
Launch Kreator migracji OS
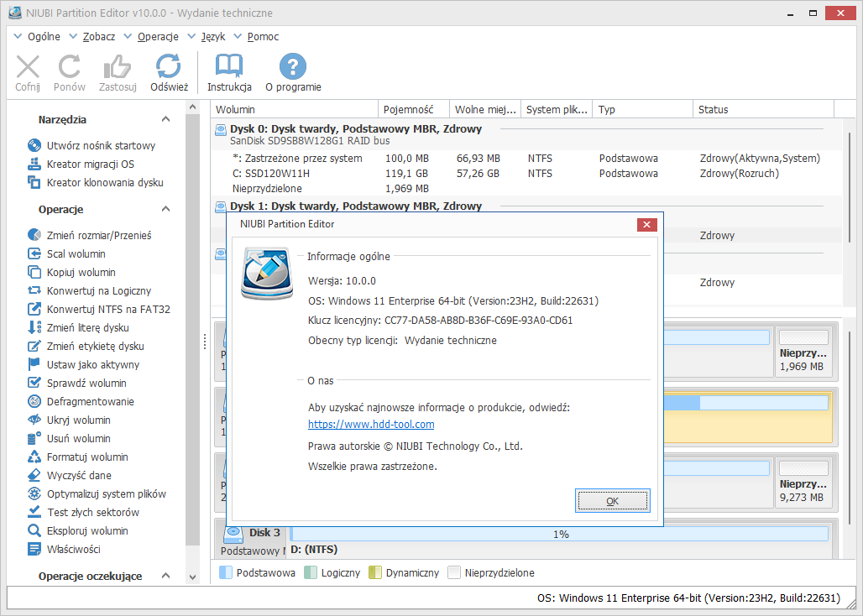click(x=81, y=164)
